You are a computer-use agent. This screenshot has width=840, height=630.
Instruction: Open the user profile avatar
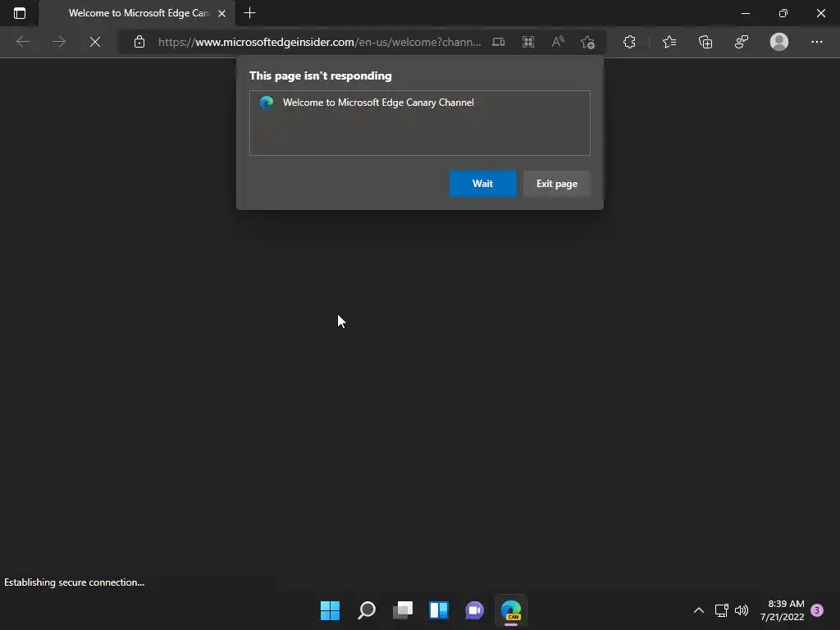(779, 42)
